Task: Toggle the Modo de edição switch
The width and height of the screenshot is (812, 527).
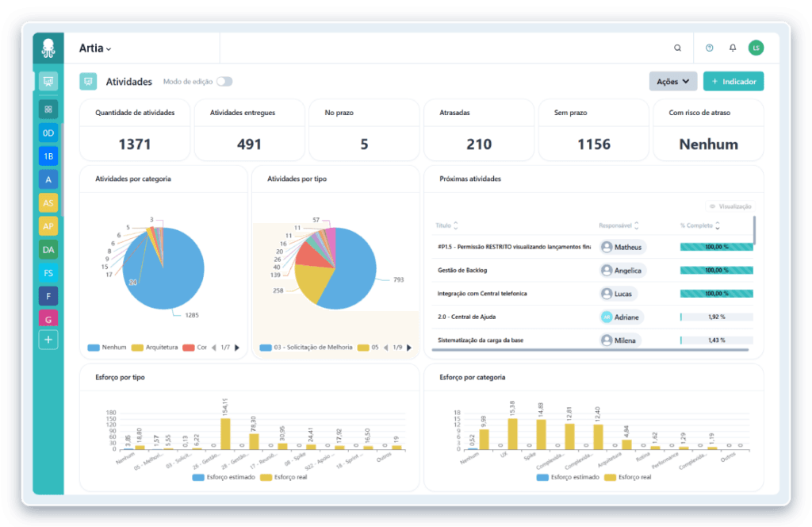Action: tap(224, 82)
